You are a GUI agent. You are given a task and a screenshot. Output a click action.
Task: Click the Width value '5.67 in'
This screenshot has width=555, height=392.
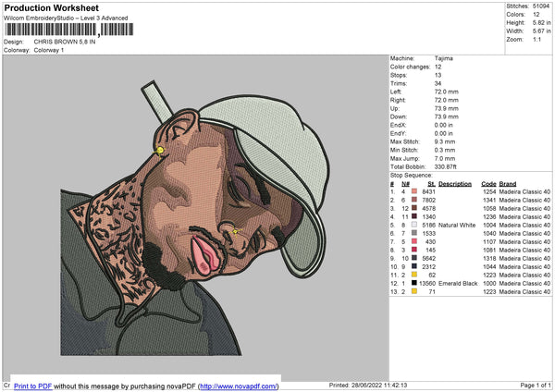(541, 31)
